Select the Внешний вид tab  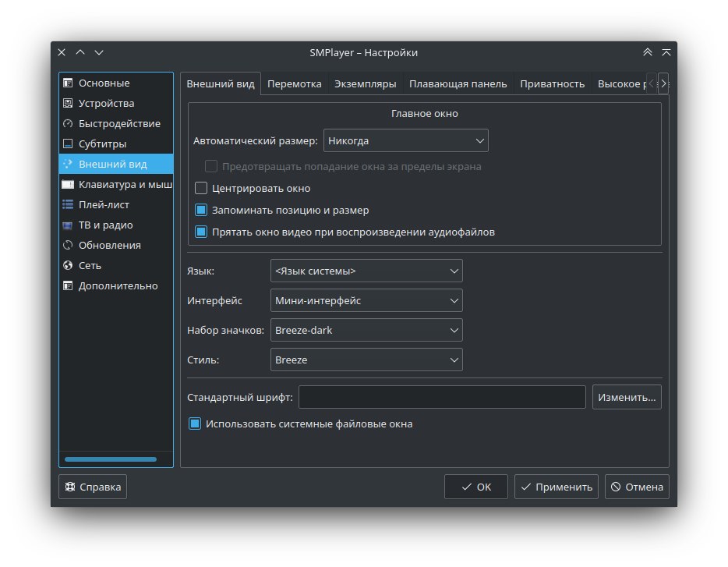point(221,84)
